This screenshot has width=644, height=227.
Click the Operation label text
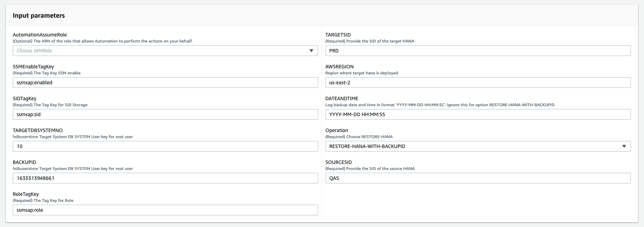(x=337, y=130)
